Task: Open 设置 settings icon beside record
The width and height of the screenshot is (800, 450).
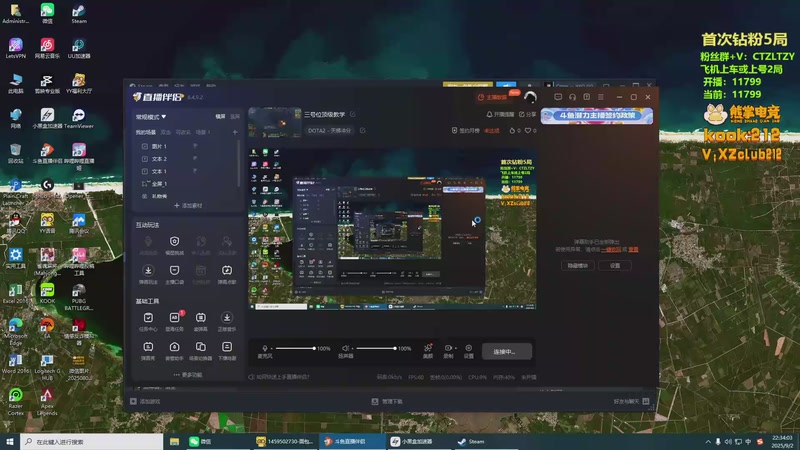Action: tap(468, 348)
